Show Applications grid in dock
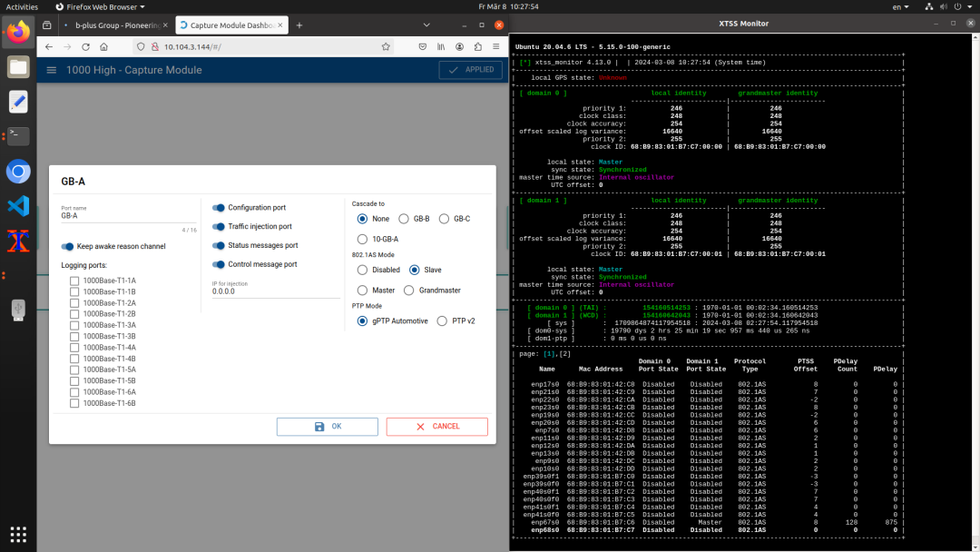The image size is (980, 552). pyautogui.click(x=18, y=533)
